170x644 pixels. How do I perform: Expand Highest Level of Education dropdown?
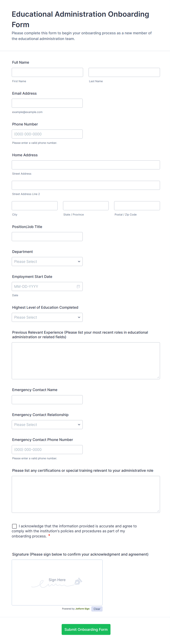47,317
